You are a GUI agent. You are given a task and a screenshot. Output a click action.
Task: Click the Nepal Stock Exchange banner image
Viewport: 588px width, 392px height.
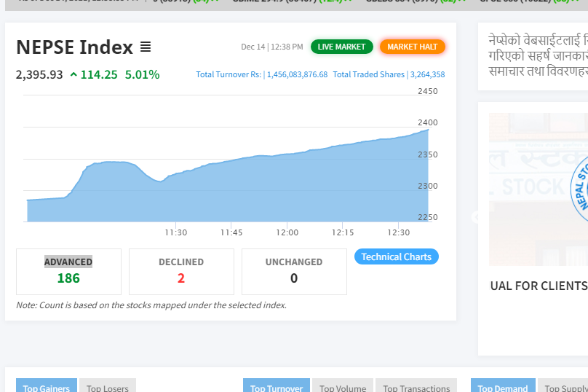(539, 189)
